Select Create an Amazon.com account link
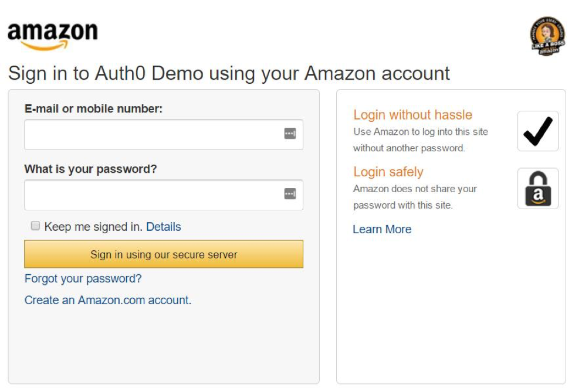 108,300
